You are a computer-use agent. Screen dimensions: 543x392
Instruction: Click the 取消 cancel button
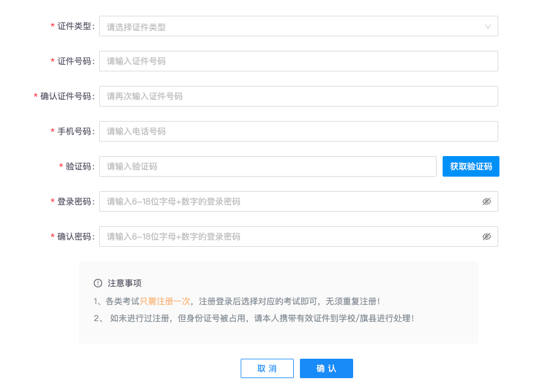[267, 368]
